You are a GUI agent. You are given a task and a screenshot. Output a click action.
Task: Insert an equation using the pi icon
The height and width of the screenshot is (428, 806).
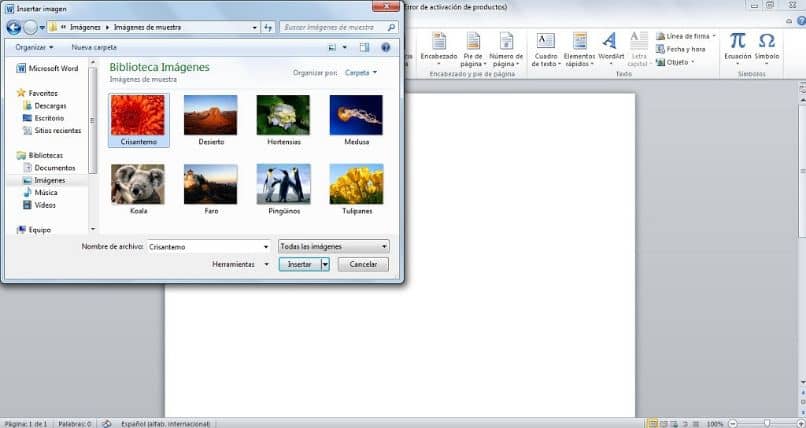[x=738, y=48]
